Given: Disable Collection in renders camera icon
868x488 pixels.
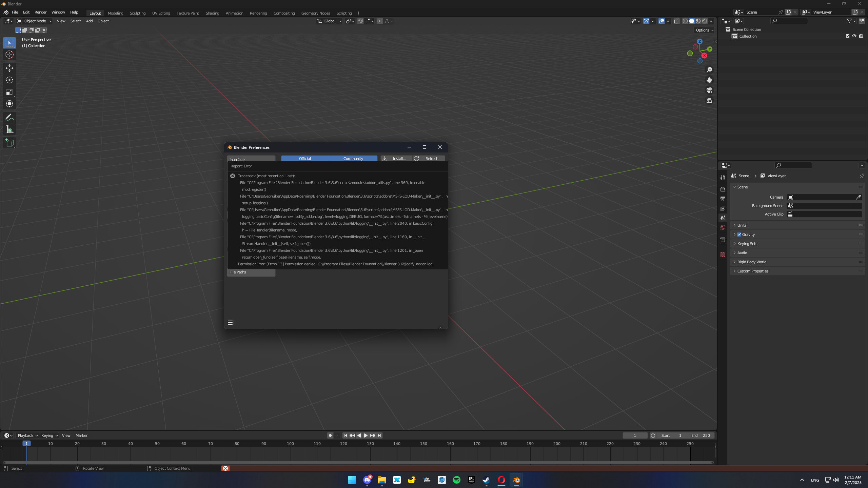Looking at the screenshot, I should click(x=861, y=36).
